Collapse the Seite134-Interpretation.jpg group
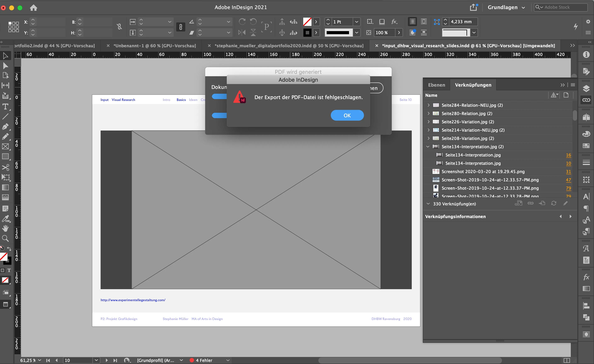 (428, 147)
